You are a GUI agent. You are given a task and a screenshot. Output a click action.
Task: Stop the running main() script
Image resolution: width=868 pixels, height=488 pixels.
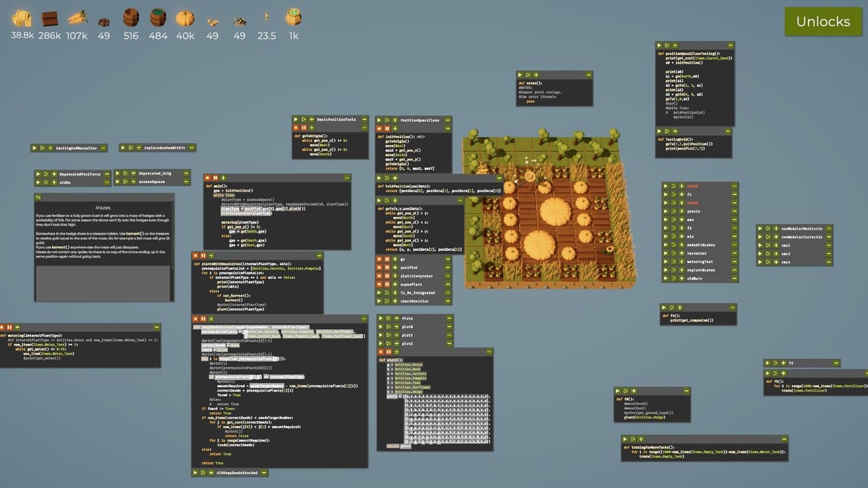click(207, 178)
